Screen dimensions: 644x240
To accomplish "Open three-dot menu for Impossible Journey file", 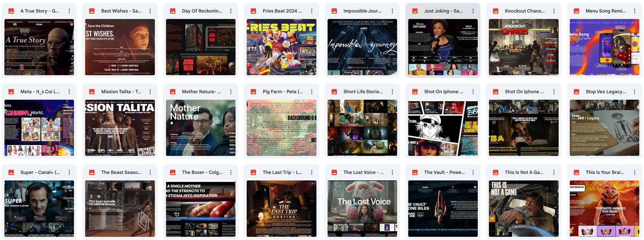I will coord(392,11).
